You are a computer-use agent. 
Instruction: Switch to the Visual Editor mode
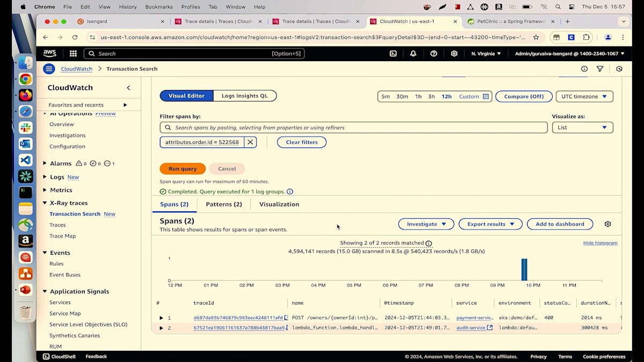pos(187,96)
